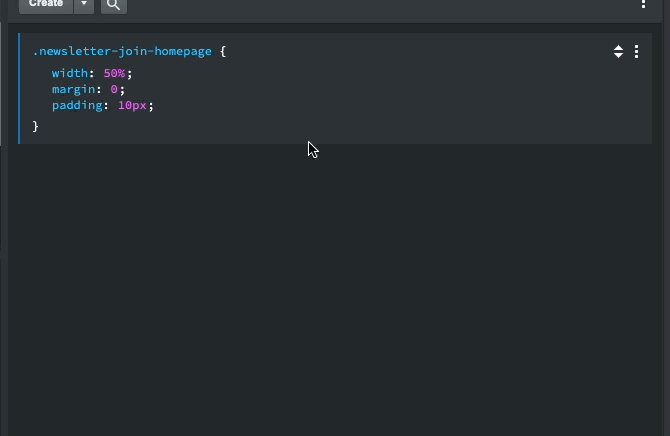
Task: Click the empty area below the rule
Action: [335, 290]
